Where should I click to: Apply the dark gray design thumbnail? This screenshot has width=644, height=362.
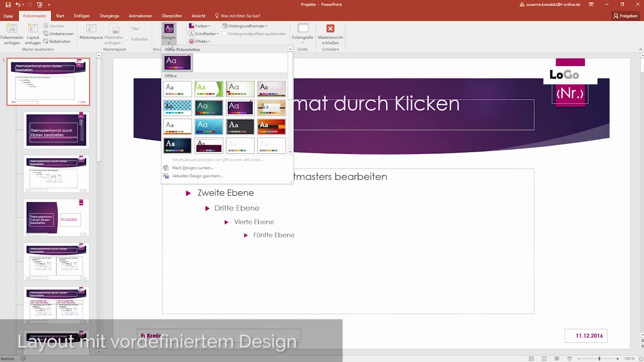click(240, 127)
